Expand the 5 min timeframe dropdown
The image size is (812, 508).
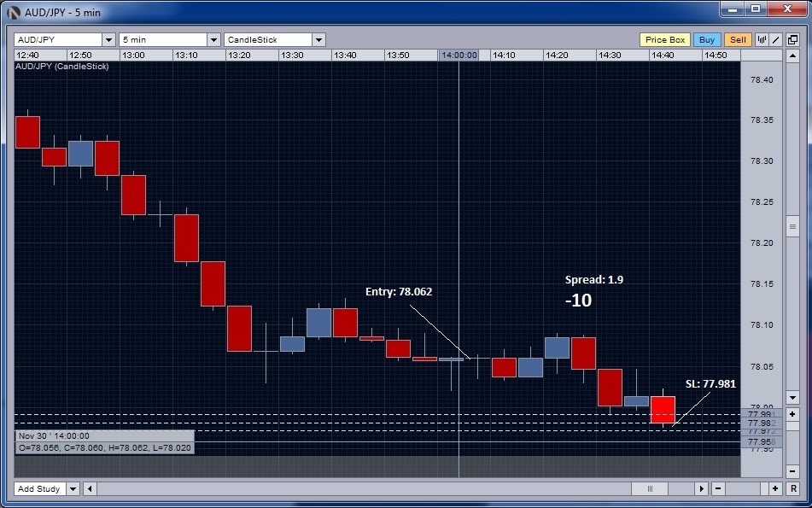coord(213,40)
